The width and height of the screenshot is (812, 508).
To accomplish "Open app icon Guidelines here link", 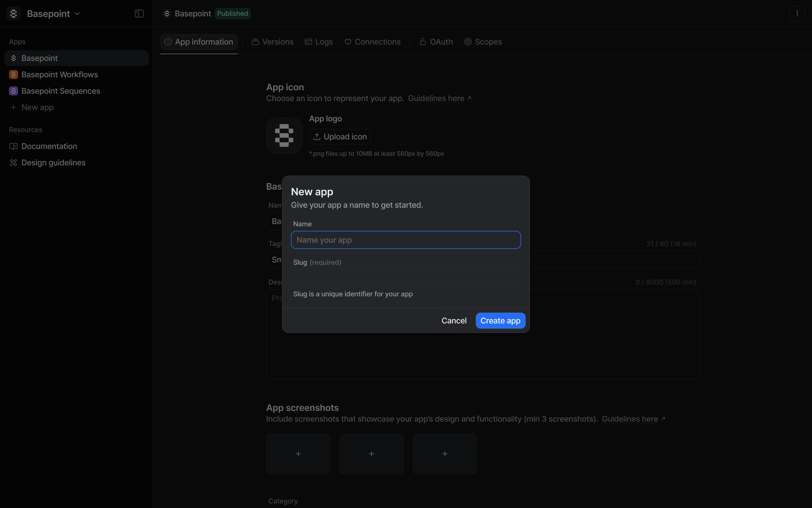I will 440,98.
